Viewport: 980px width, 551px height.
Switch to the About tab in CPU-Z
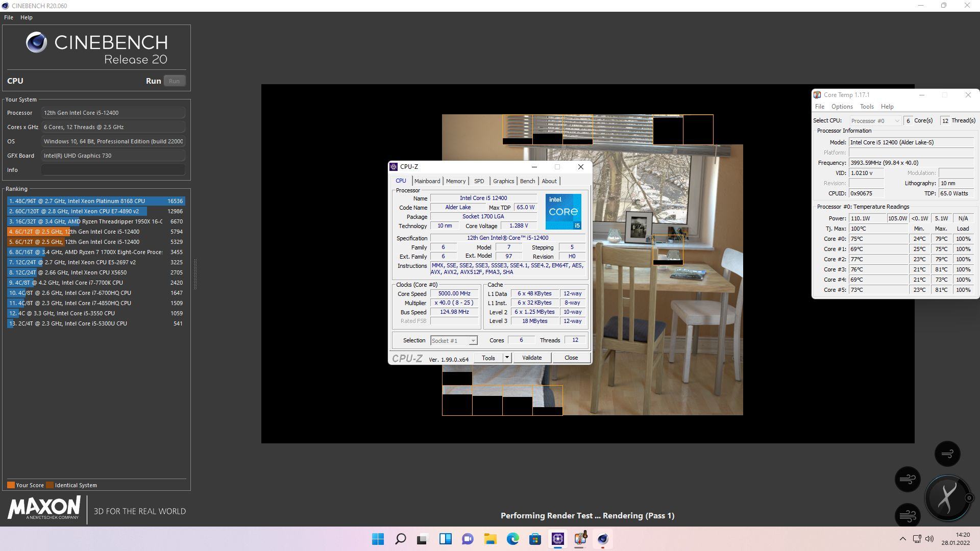point(549,181)
